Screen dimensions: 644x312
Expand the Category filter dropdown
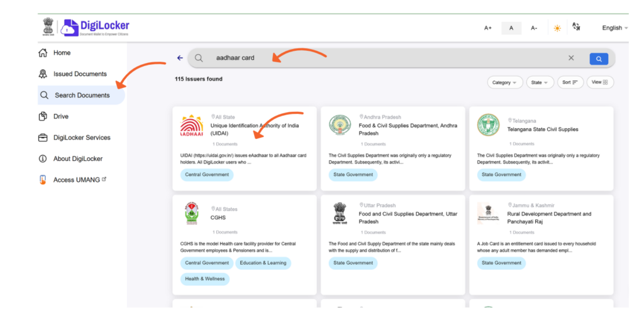pyautogui.click(x=505, y=82)
